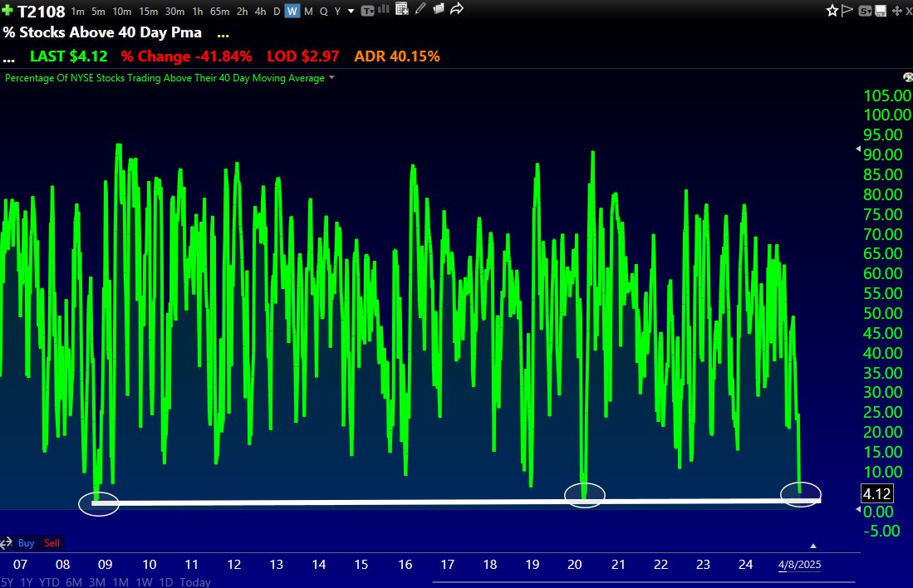Click the small up arrow above the date

pyautogui.click(x=812, y=546)
